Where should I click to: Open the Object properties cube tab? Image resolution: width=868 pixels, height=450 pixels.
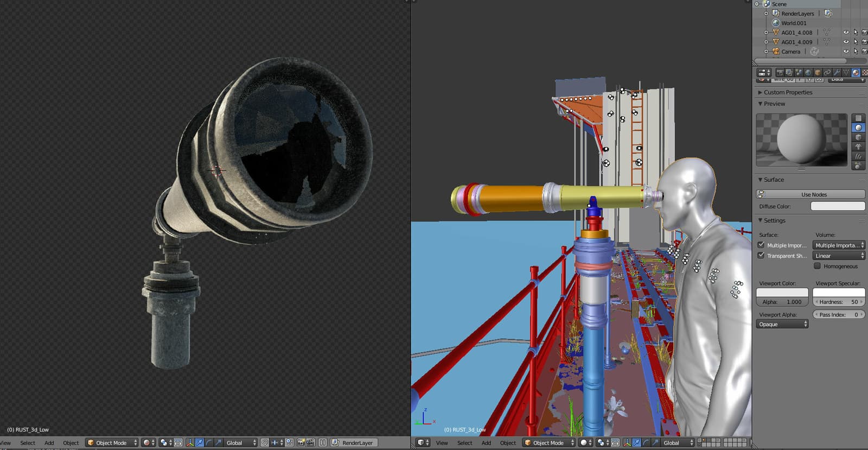(818, 72)
